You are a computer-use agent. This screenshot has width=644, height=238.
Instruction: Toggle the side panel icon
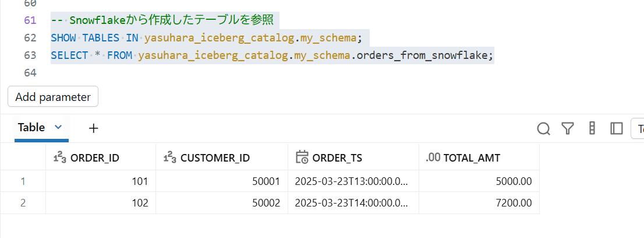[616, 128]
